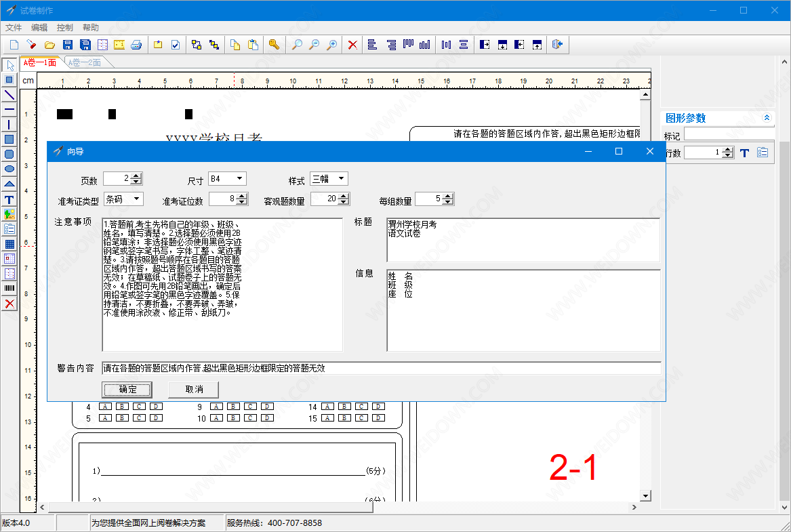The image size is (791, 532).
Task: Click the align left icon
Action: point(372,45)
